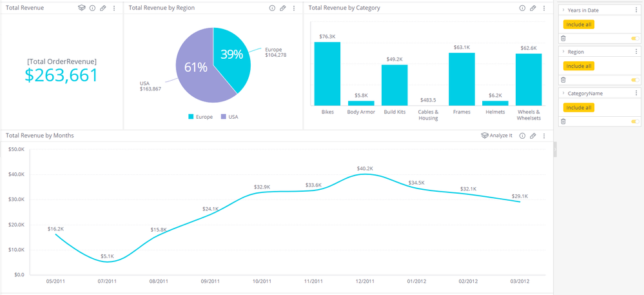The height and width of the screenshot is (295, 644).
Task: Open three-dot menu on CategoryName filter
Action: click(636, 93)
